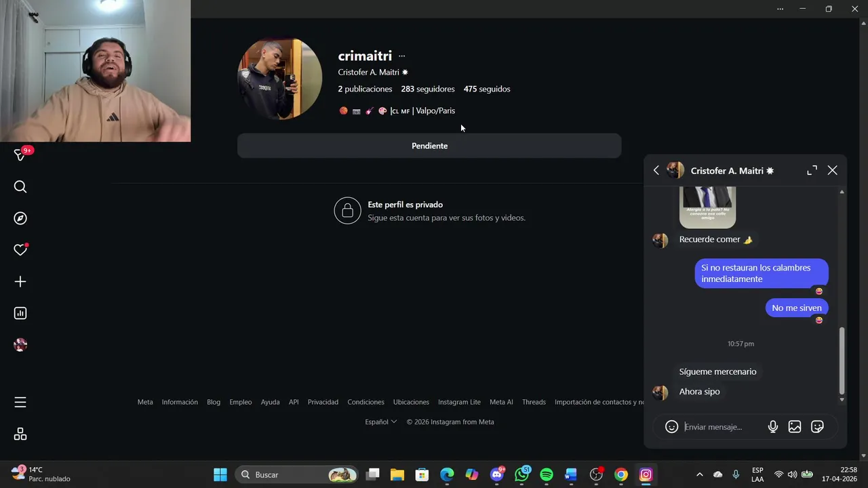
Task: Open notifications heart icon
Action: click(x=20, y=250)
